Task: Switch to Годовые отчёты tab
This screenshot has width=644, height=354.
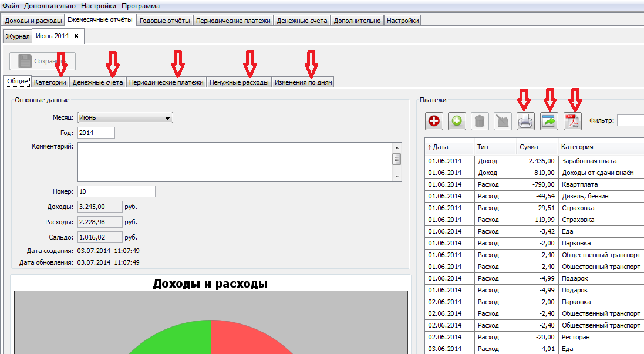Action: [165, 21]
